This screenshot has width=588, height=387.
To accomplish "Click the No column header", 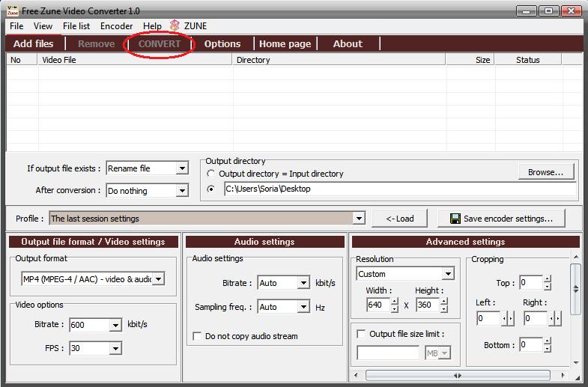I will pyautogui.click(x=22, y=60).
